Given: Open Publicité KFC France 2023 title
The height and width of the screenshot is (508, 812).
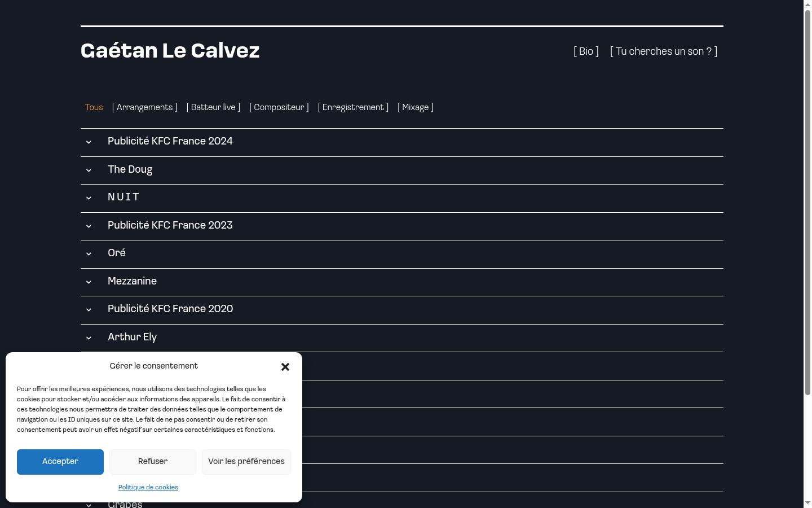Looking at the screenshot, I should (x=170, y=225).
